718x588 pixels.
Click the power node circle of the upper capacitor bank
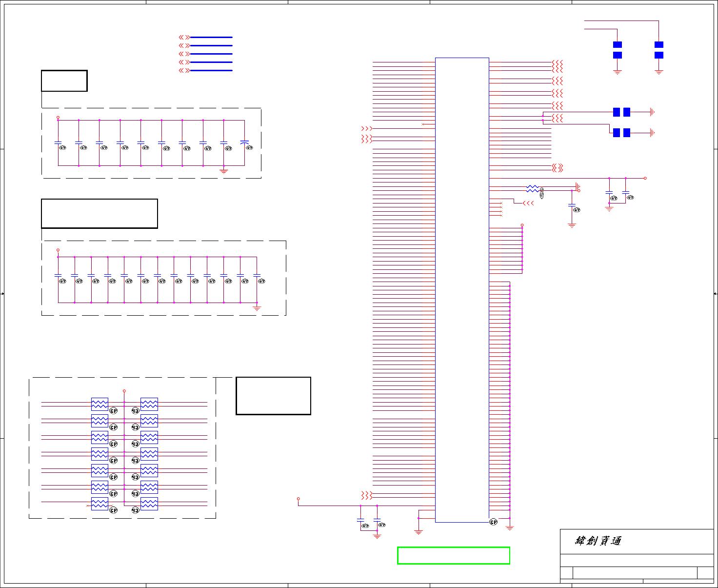(58, 118)
